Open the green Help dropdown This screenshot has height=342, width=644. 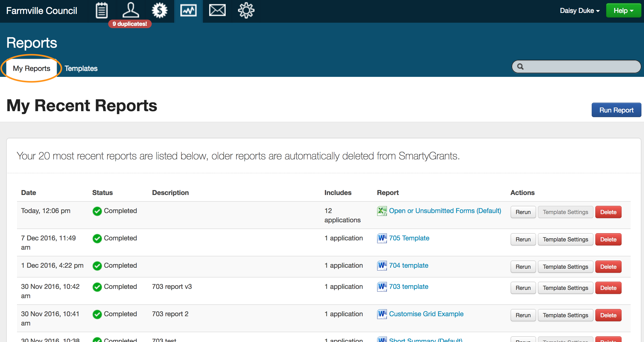623,11
